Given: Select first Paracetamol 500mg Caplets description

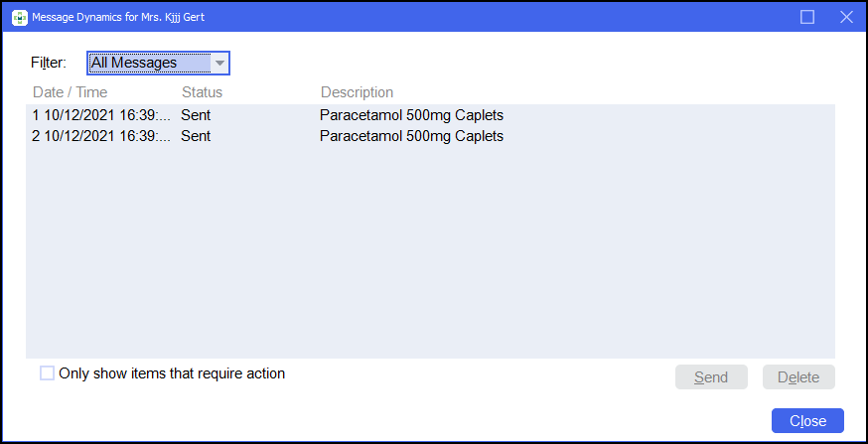Looking at the screenshot, I should click(x=411, y=115).
